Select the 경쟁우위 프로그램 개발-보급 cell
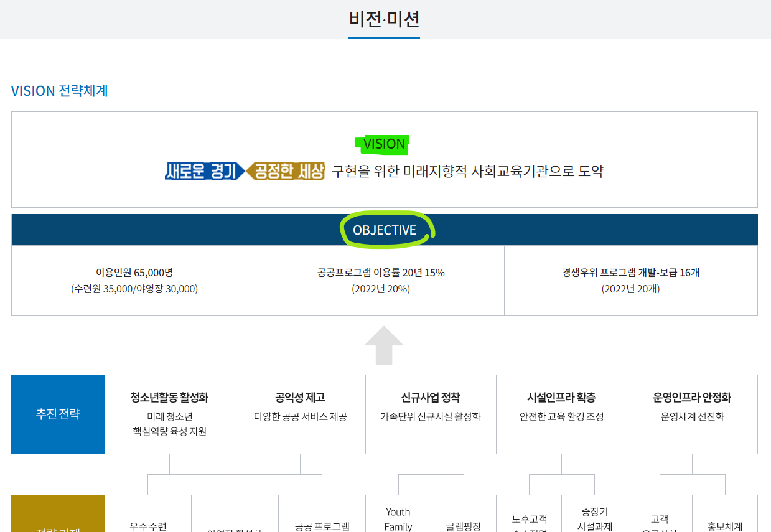The height and width of the screenshot is (532, 771). click(631, 281)
